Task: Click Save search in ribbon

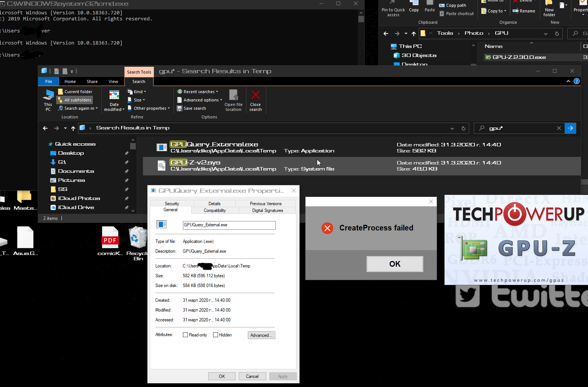Action: click(192, 108)
